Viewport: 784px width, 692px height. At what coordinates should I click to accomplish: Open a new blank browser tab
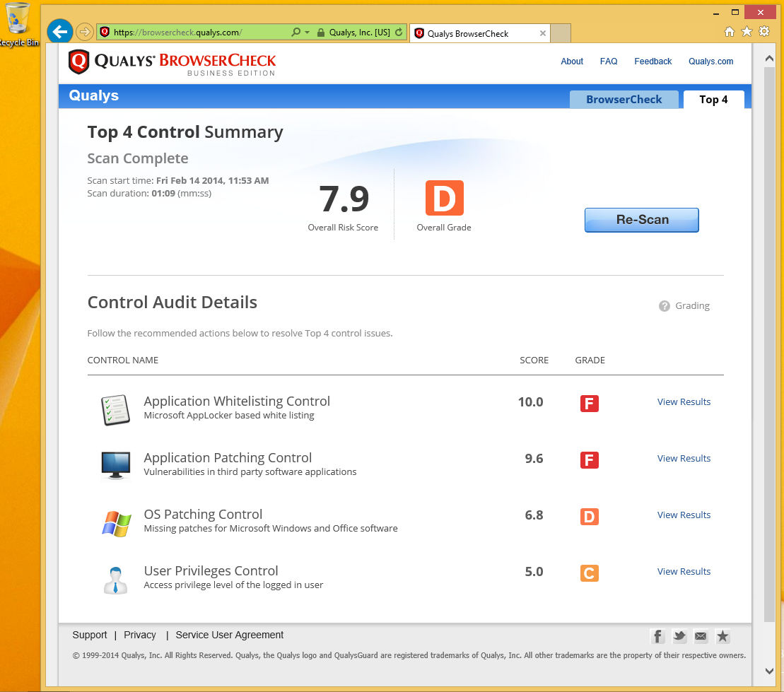click(x=561, y=33)
